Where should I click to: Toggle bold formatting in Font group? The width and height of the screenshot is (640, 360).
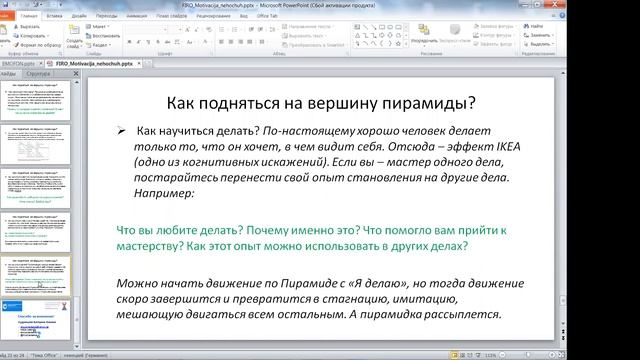[x=129, y=42]
